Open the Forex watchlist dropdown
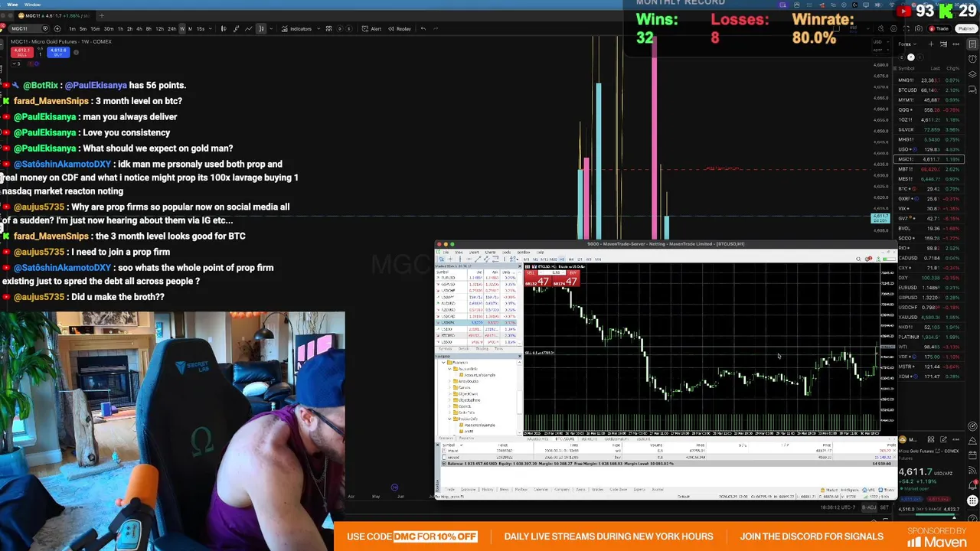This screenshot has width=980, height=551. [x=907, y=44]
